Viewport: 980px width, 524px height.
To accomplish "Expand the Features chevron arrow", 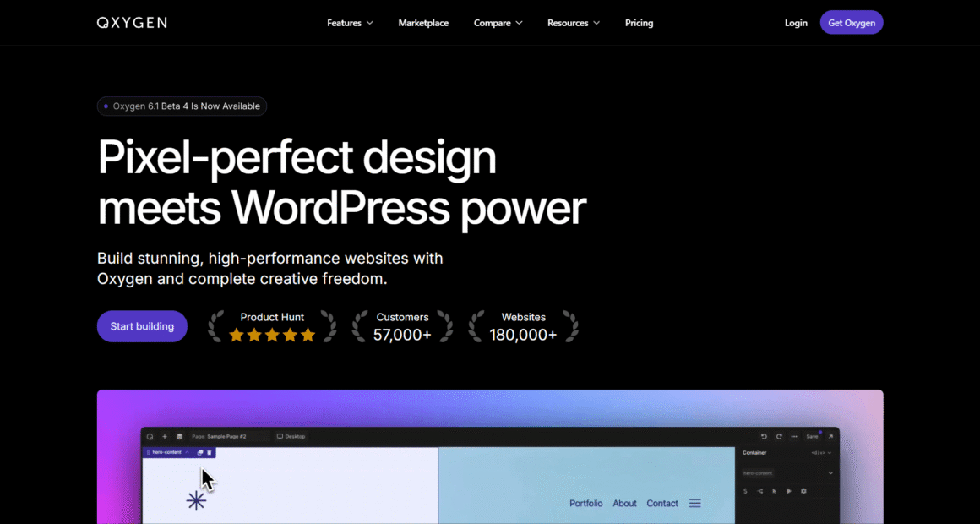I will point(369,23).
